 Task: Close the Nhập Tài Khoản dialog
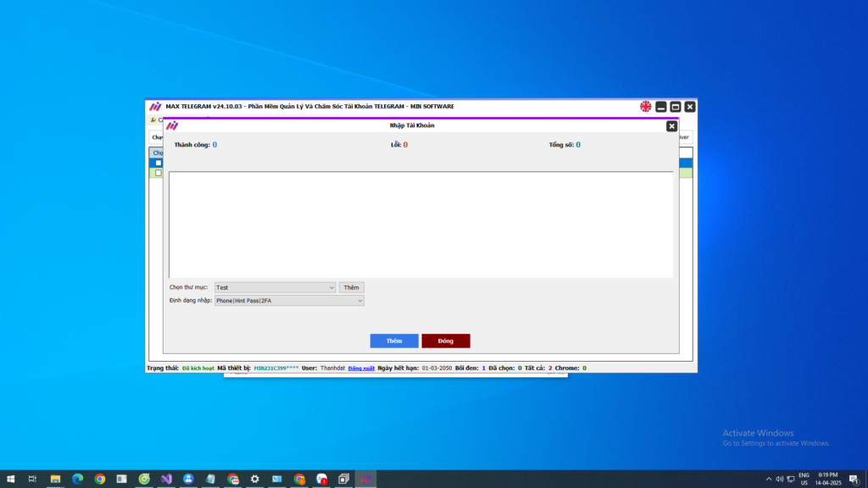[671, 126]
